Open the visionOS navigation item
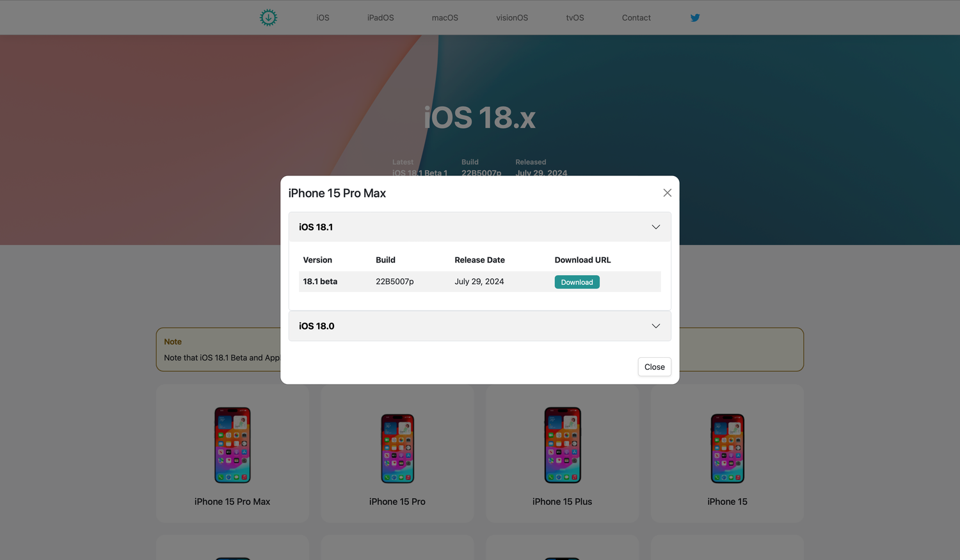The width and height of the screenshot is (960, 560). click(512, 18)
